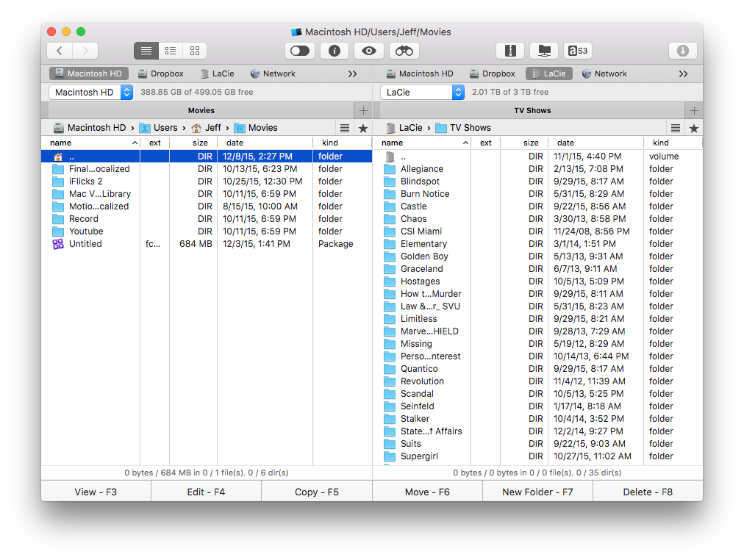Click the Amazon S3 icon

(x=578, y=51)
